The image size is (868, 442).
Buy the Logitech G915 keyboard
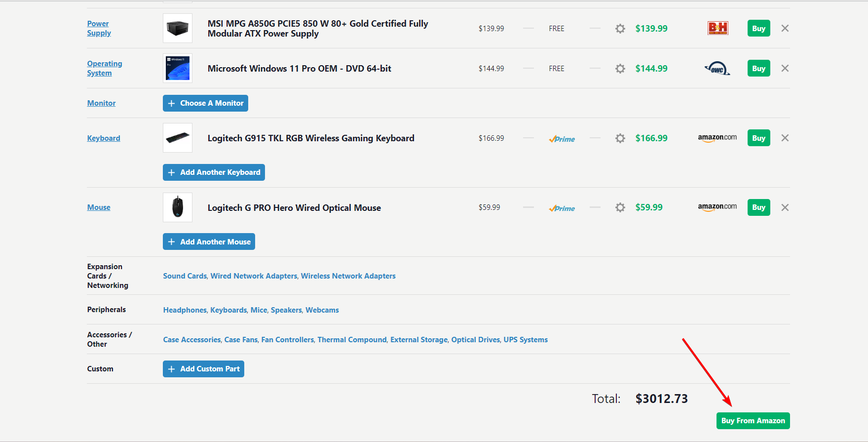[758, 138]
